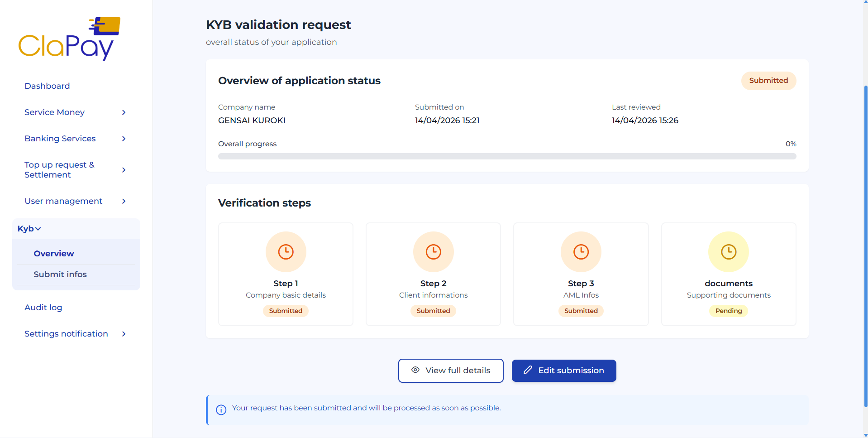Click the View full details button
This screenshot has width=868, height=438.
[x=450, y=371]
